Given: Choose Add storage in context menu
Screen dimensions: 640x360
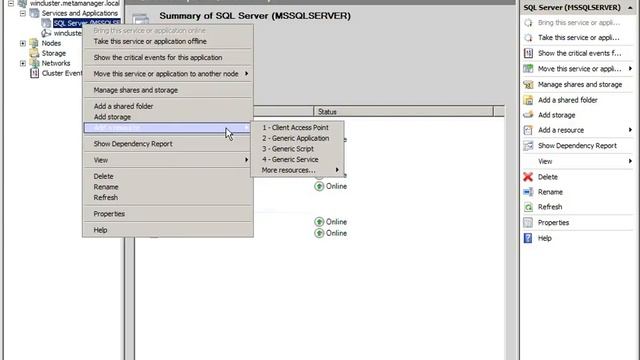Looking at the screenshot, I should (167, 117).
